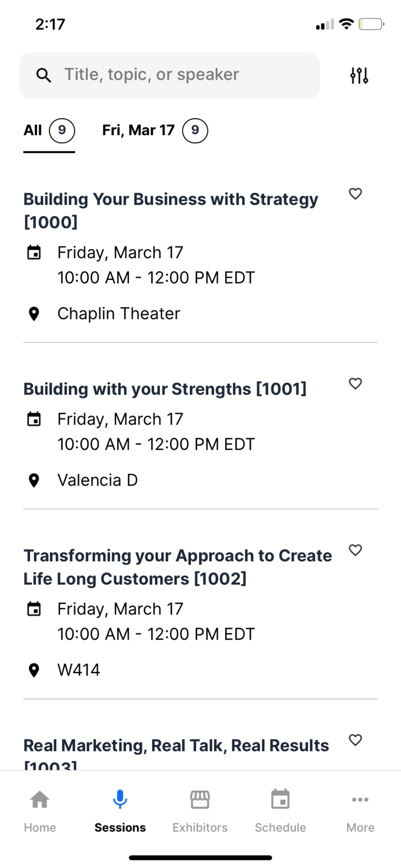
Task: Open the More options dots
Action: (x=360, y=799)
